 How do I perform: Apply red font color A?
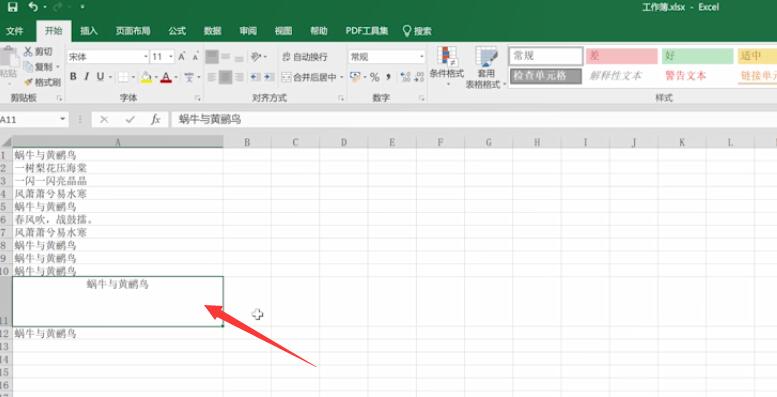[166, 77]
